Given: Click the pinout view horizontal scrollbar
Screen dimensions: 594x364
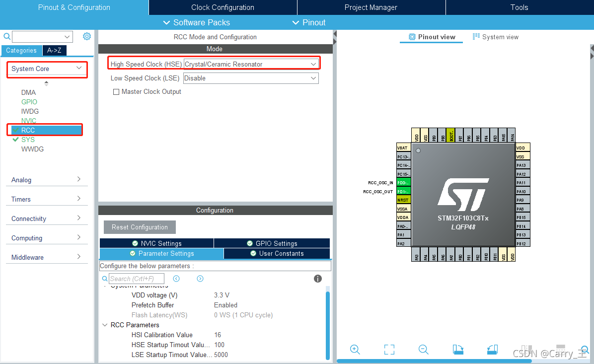Looking at the screenshot, I should 434,361.
